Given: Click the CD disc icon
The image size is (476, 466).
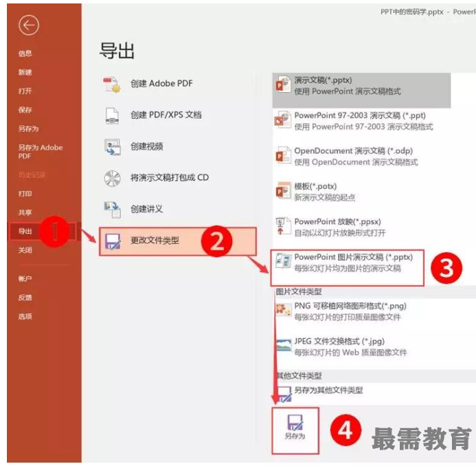Looking at the screenshot, I should pos(113,179).
